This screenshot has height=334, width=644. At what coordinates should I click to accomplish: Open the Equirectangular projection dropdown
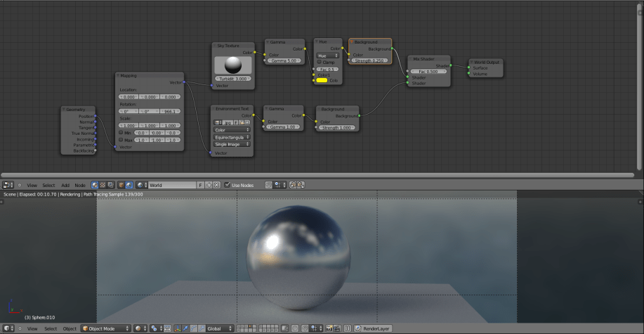[x=232, y=137]
